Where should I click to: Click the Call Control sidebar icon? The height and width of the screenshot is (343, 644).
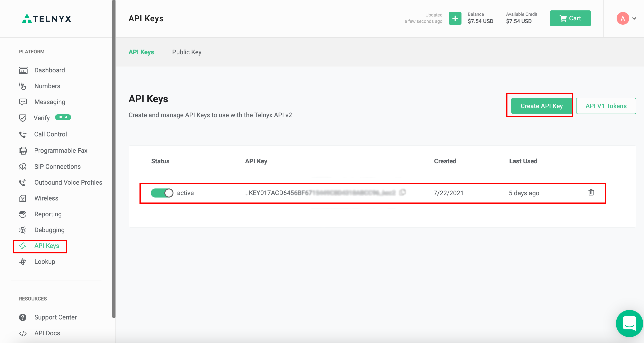[x=23, y=134]
